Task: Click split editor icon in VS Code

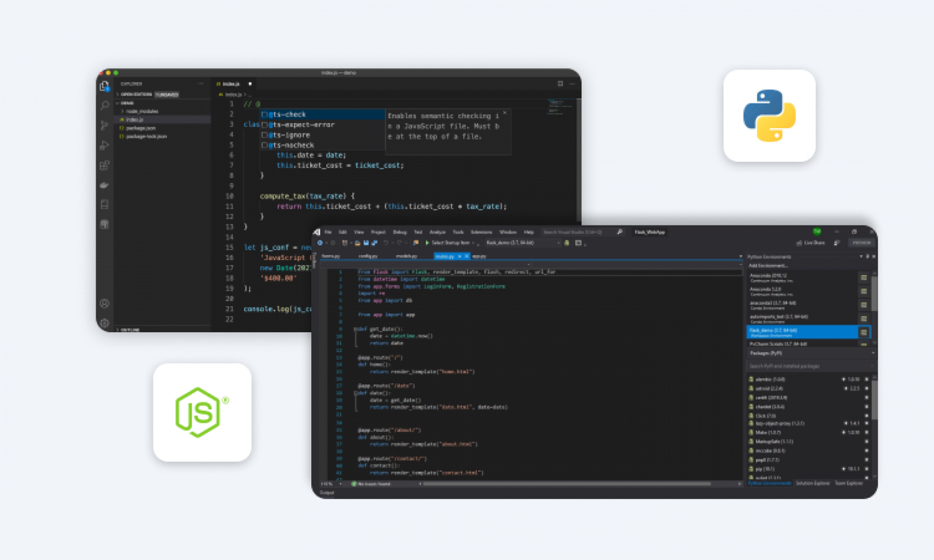Action: tap(560, 84)
